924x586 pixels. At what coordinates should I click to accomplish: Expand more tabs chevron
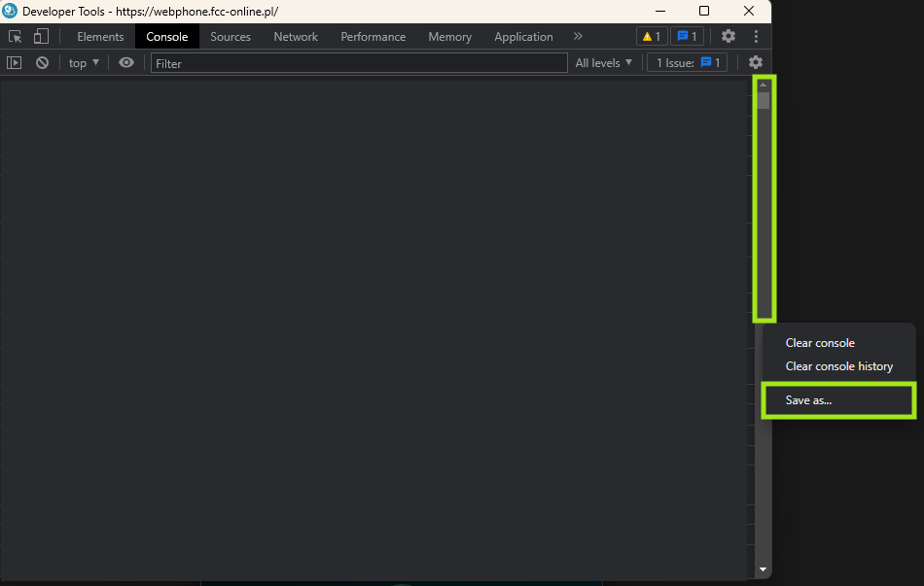click(x=578, y=37)
